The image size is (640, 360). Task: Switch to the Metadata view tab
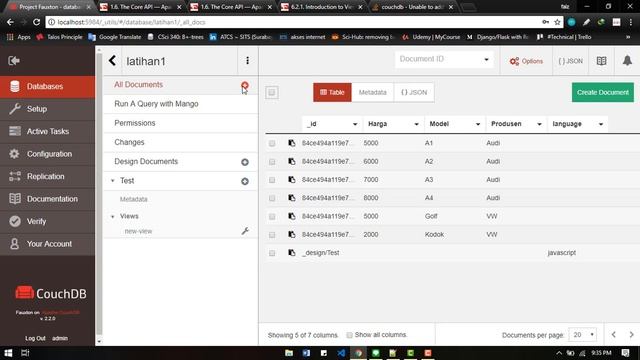[x=372, y=92]
